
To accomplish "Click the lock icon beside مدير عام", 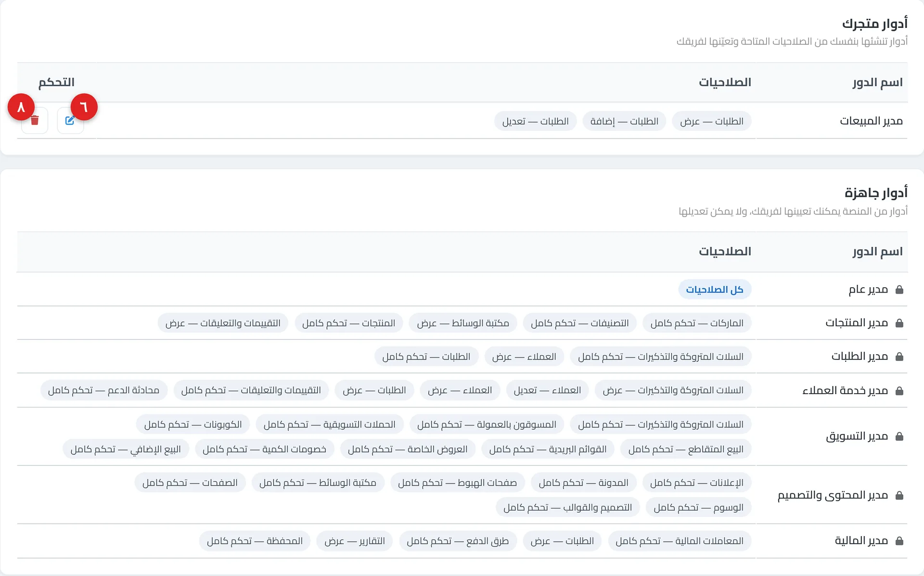I will (x=899, y=290).
